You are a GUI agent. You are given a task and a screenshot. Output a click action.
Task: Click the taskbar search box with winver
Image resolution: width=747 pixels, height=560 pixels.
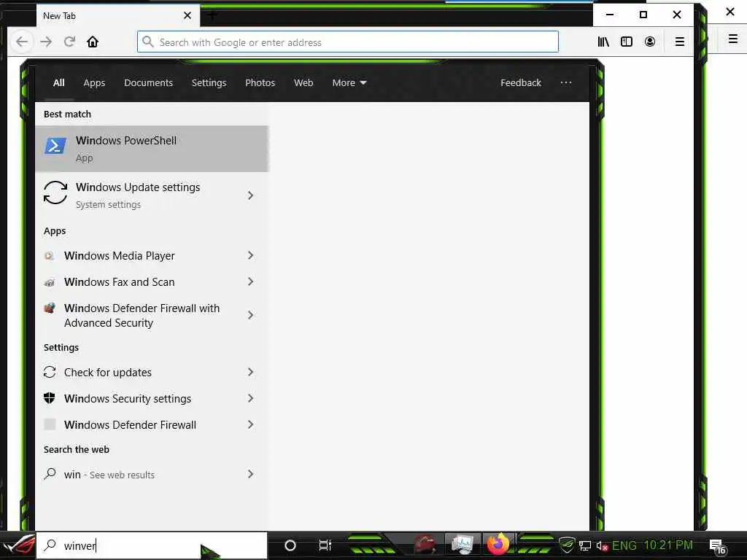(x=152, y=545)
